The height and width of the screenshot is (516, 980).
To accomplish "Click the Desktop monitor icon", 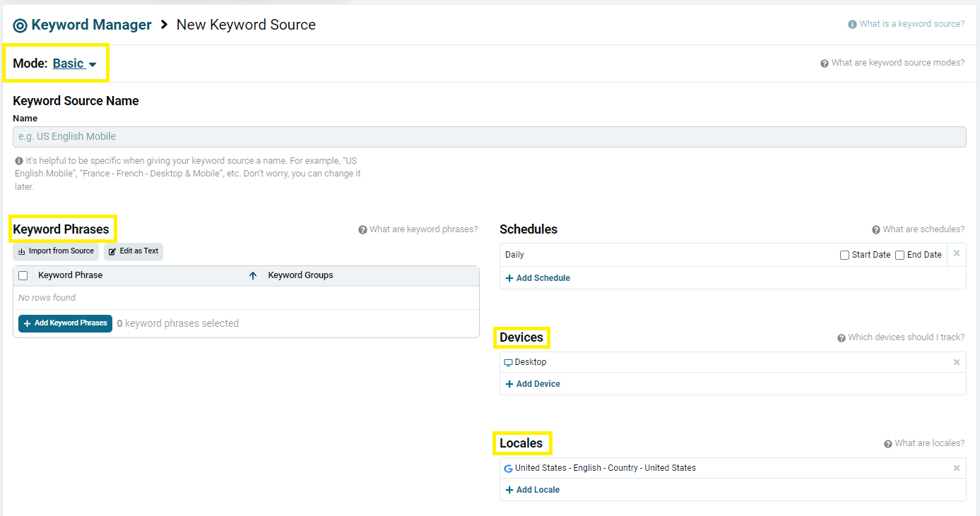I will tap(508, 362).
